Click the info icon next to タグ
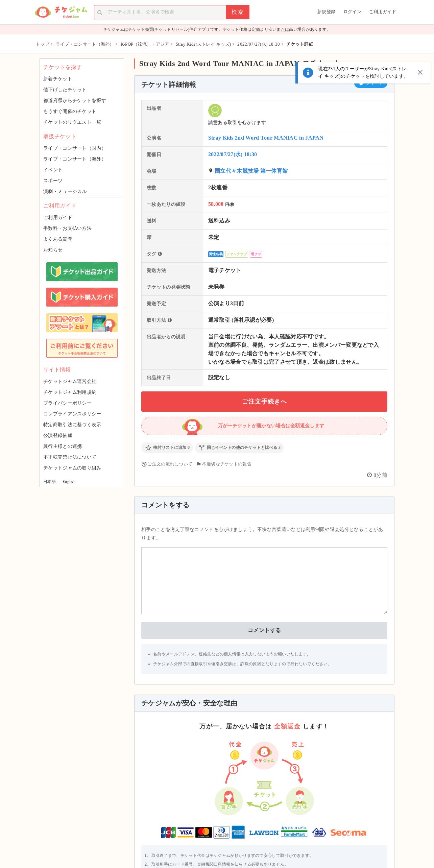This screenshot has width=434, height=868. tap(160, 254)
